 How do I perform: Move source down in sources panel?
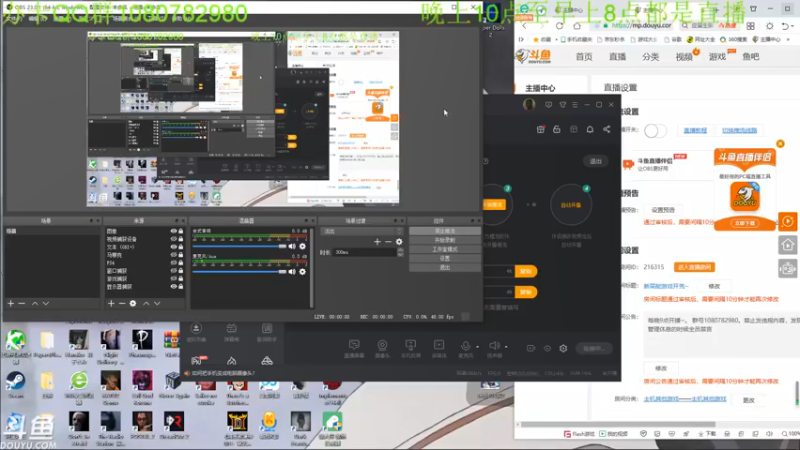(157, 303)
